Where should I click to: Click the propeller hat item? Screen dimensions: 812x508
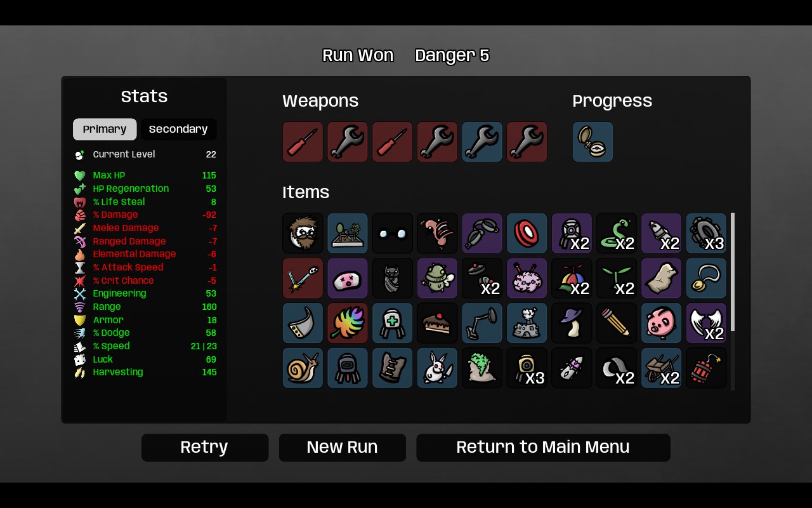572,278
